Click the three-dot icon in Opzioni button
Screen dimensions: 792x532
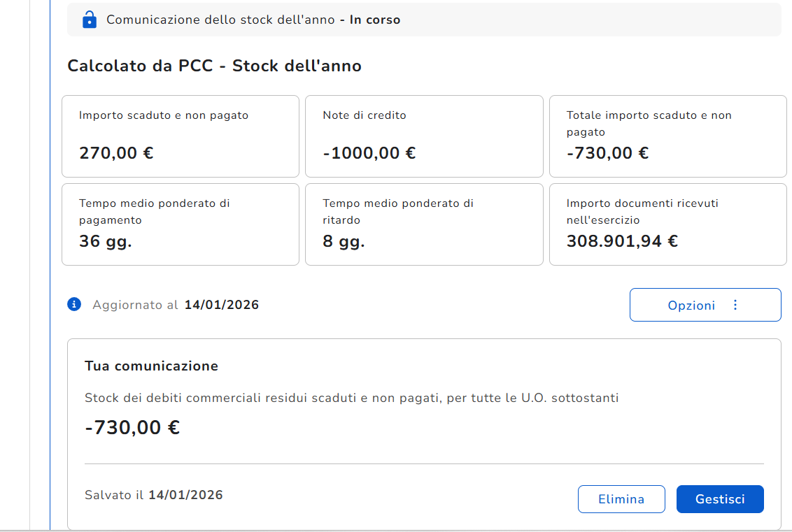(x=735, y=305)
